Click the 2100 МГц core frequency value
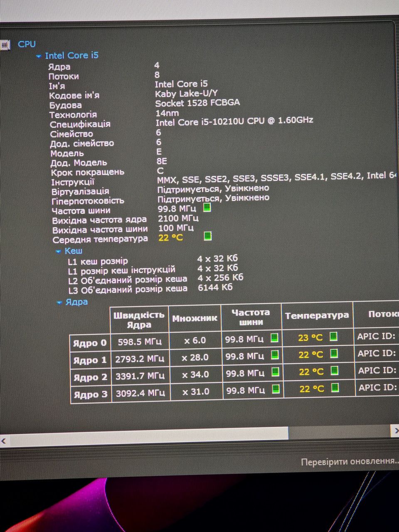Image resolution: width=399 pixels, height=532 pixels. [x=178, y=218]
